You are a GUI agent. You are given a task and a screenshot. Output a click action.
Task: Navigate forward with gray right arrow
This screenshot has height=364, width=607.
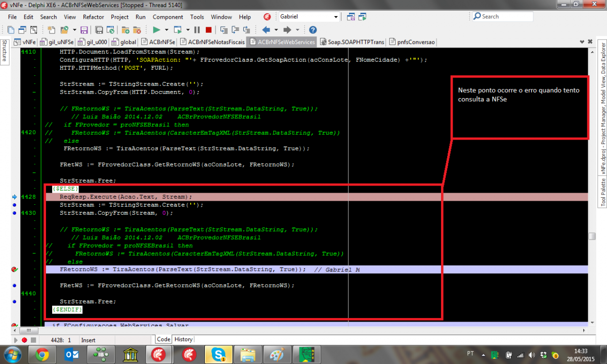click(x=288, y=30)
